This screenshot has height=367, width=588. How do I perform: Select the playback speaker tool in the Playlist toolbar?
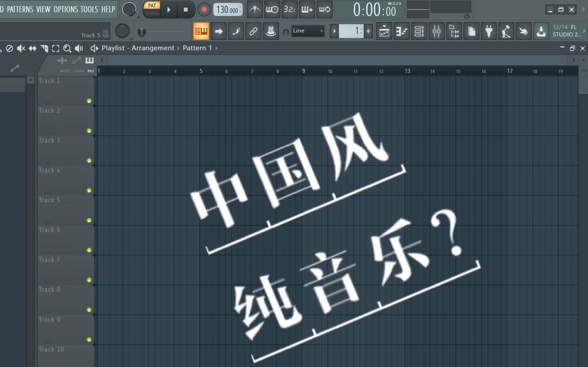[79, 48]
